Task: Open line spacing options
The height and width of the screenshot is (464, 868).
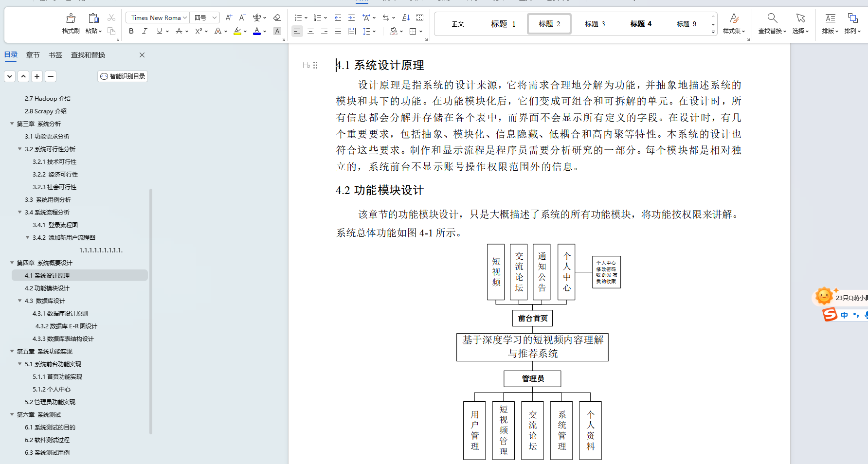Action: [366, 31]
